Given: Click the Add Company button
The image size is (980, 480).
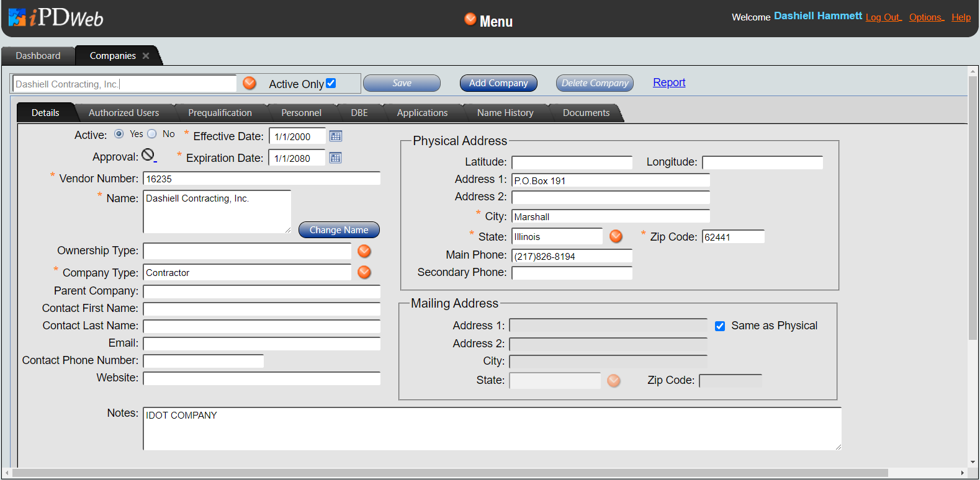Looking at the screenshot, I should (498, 83).
